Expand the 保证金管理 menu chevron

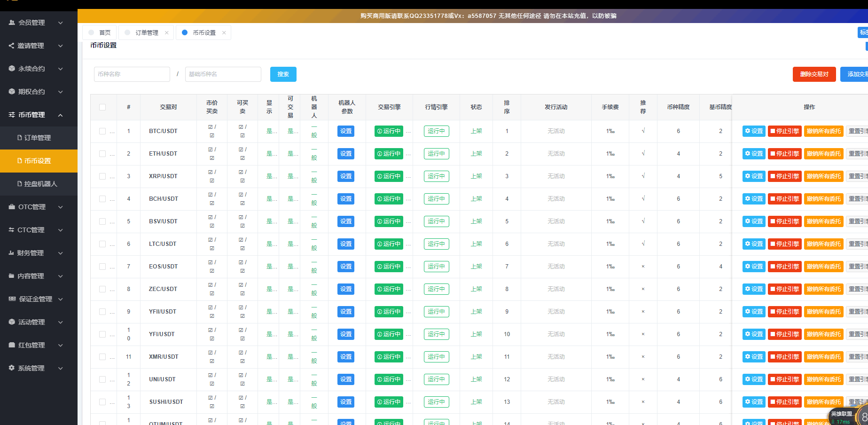pos(60,299)
